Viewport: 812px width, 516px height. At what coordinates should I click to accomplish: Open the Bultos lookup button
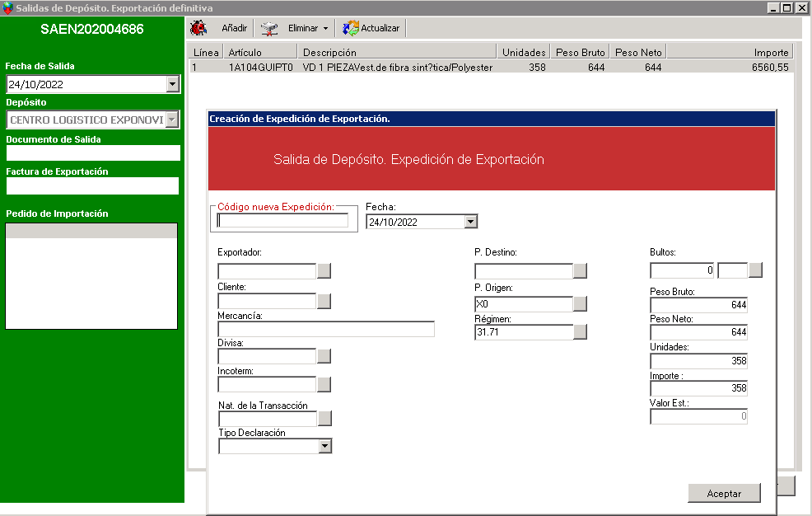coord(755,270)
